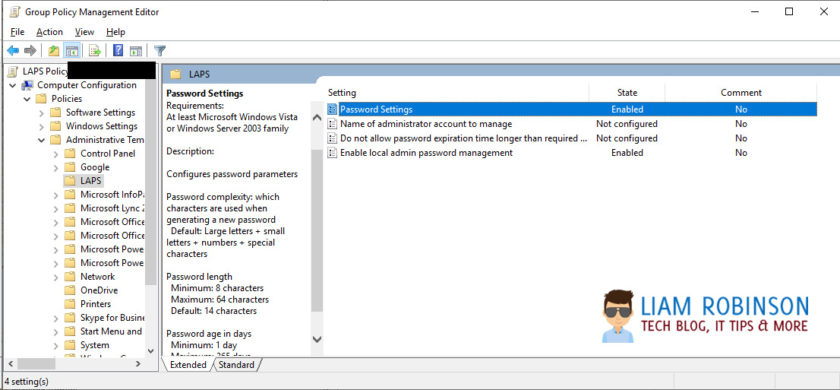Open the Action menu

tap(49, 32)
